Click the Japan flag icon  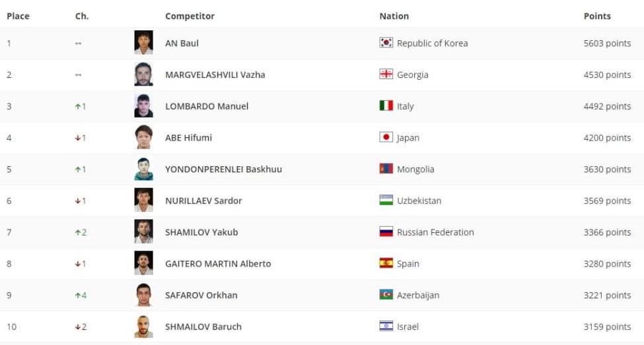click(386, 137)
